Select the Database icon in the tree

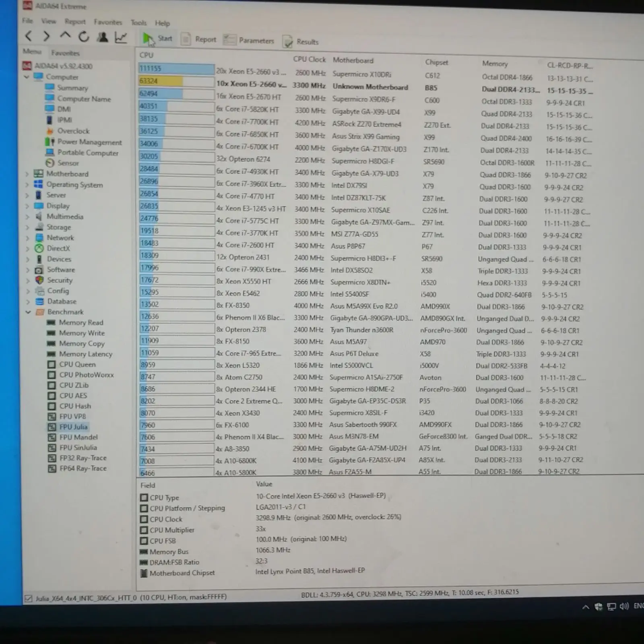pyautogui.click(x=39, y=301)
